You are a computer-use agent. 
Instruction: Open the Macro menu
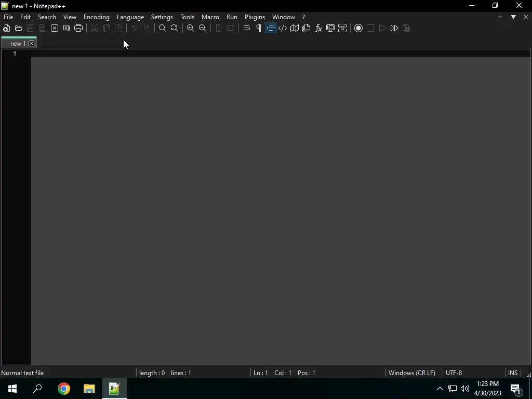pos(210,17)
